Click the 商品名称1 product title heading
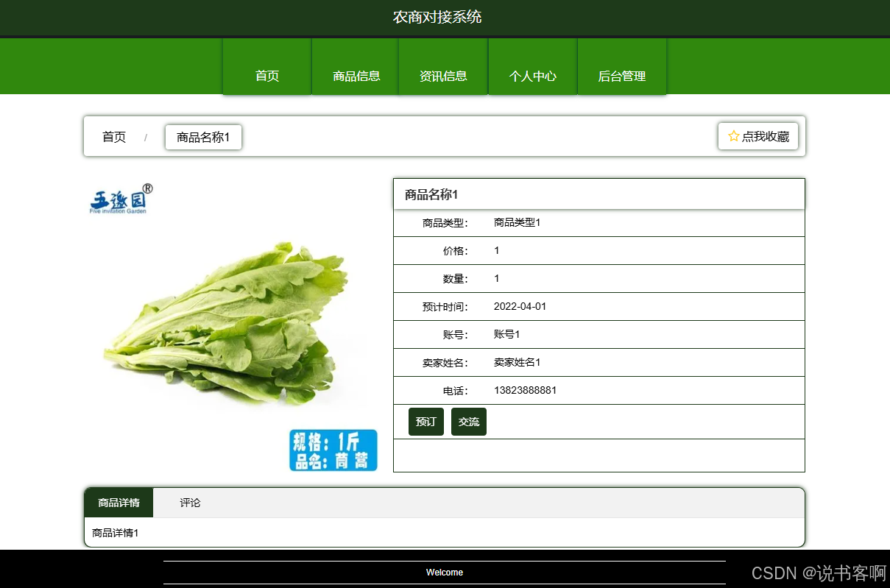 point(431,194)
